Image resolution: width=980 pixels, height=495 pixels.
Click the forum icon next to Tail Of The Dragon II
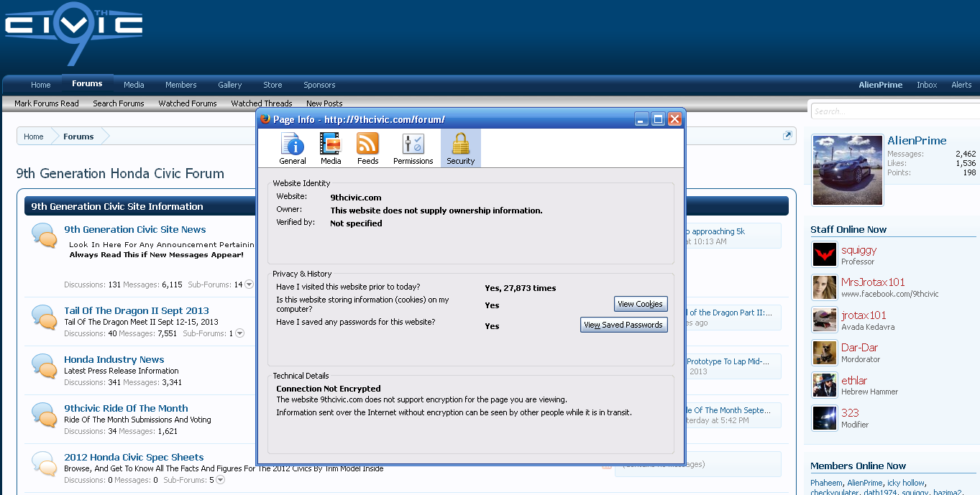[44, 318]
